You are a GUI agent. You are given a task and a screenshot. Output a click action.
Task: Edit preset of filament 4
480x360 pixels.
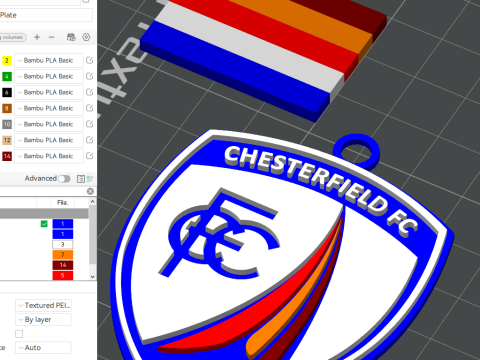point(89,76)
